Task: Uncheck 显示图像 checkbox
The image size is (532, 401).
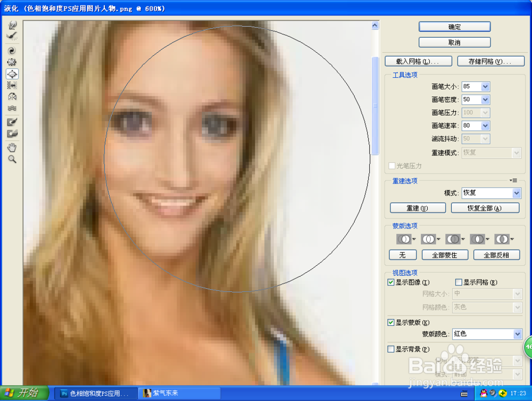Action: (x=391, y=282)
